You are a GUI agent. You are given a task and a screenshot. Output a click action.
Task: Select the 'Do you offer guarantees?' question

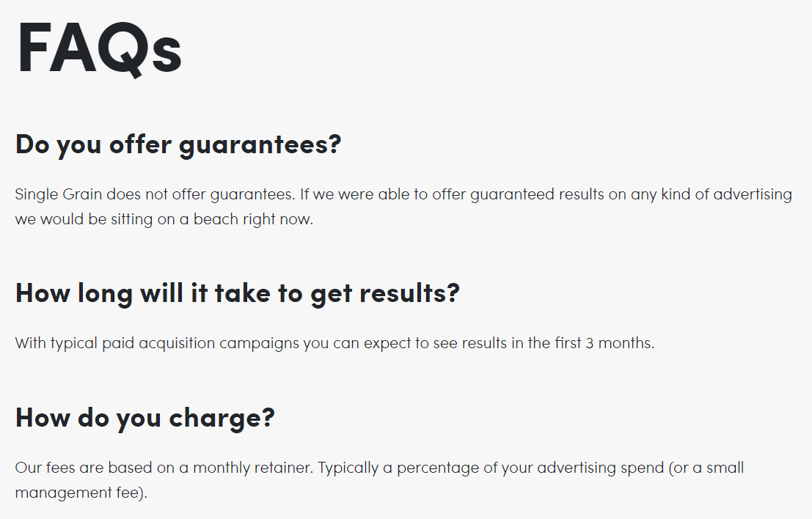pos(178,144)
